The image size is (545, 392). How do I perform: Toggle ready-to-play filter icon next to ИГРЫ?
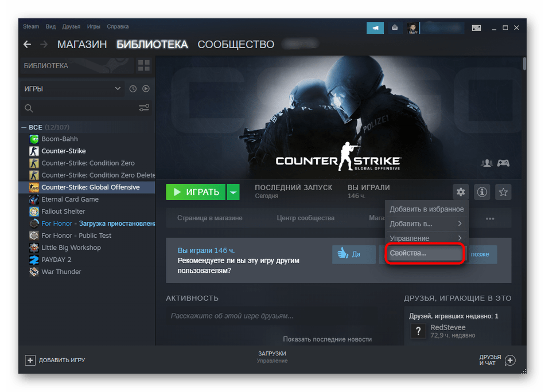[x=146, y=89]
